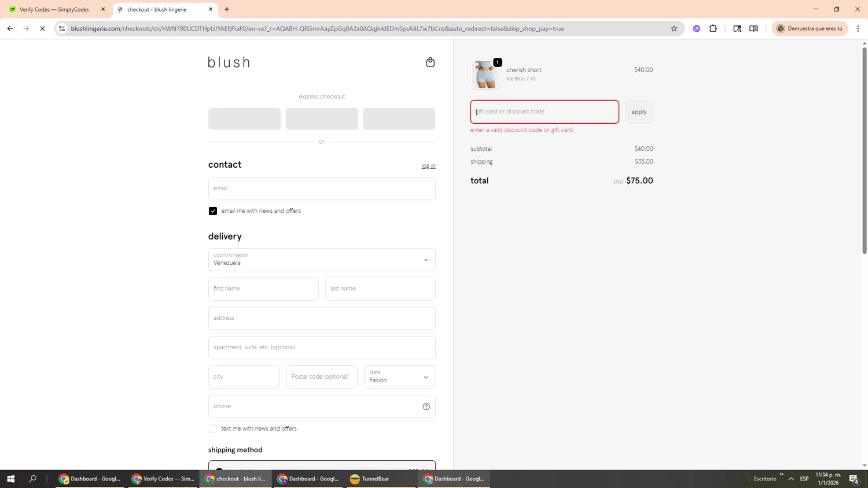The width and height of the screenshot is (868, 488).
Task: Toggle email me with news and offers
Action: point(213,211)
